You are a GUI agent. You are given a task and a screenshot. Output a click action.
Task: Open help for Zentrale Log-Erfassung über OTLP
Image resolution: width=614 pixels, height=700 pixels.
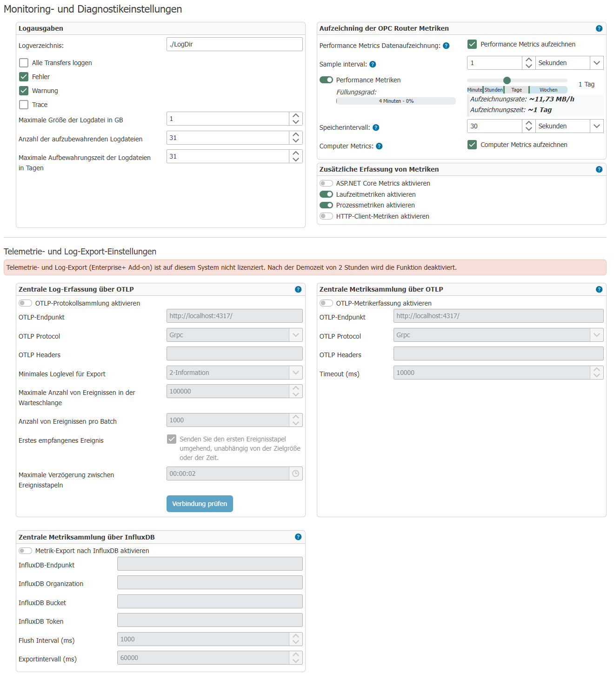point(298,289)
